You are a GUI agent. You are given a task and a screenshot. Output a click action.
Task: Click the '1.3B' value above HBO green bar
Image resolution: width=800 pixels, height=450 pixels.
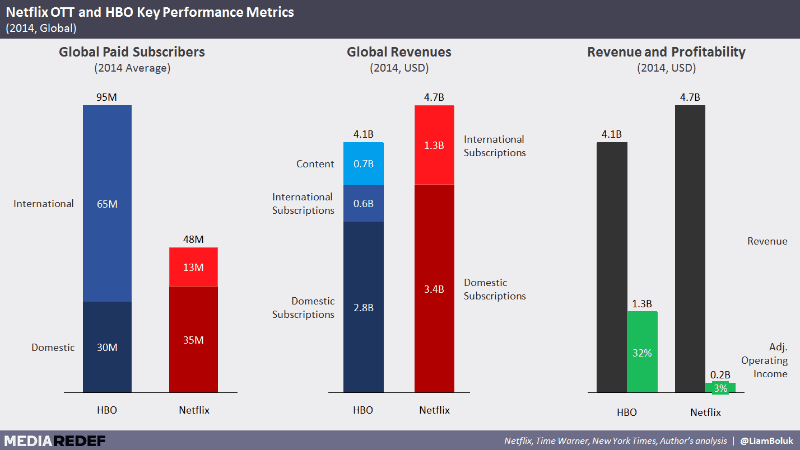642,304
